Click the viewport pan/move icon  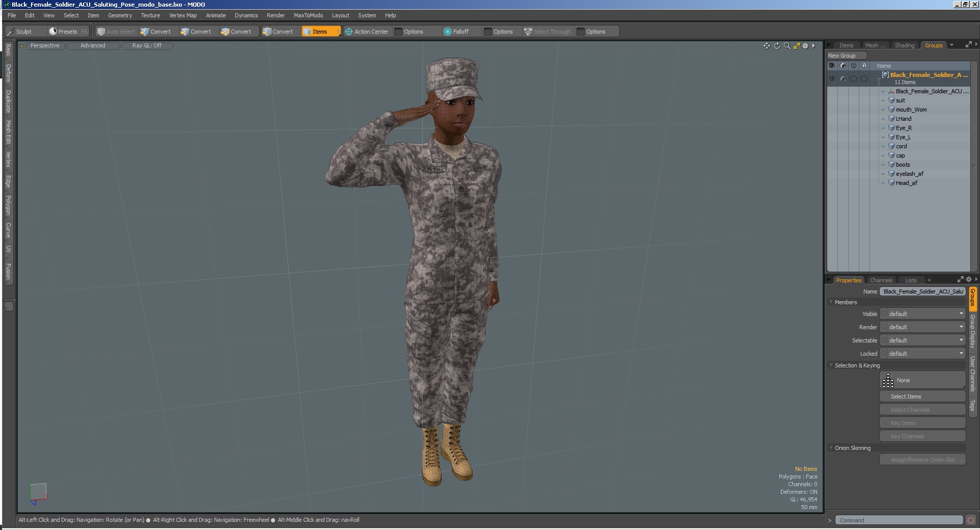pos(767,46)
